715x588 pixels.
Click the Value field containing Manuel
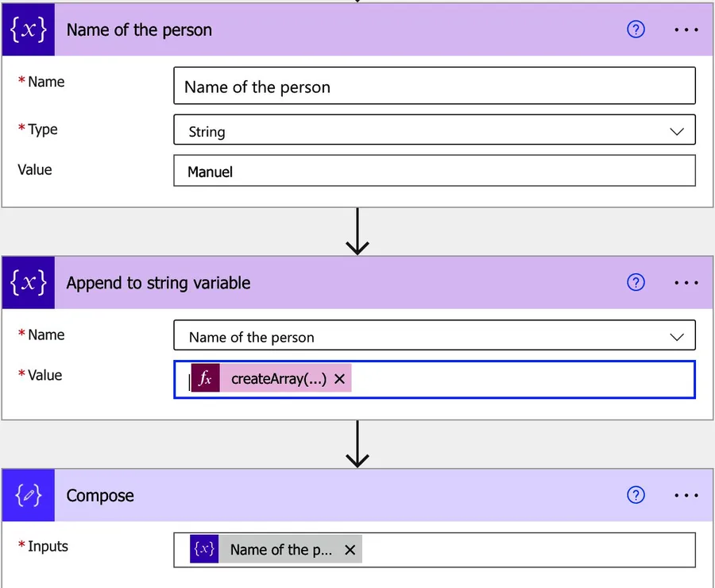coord(434,171)
